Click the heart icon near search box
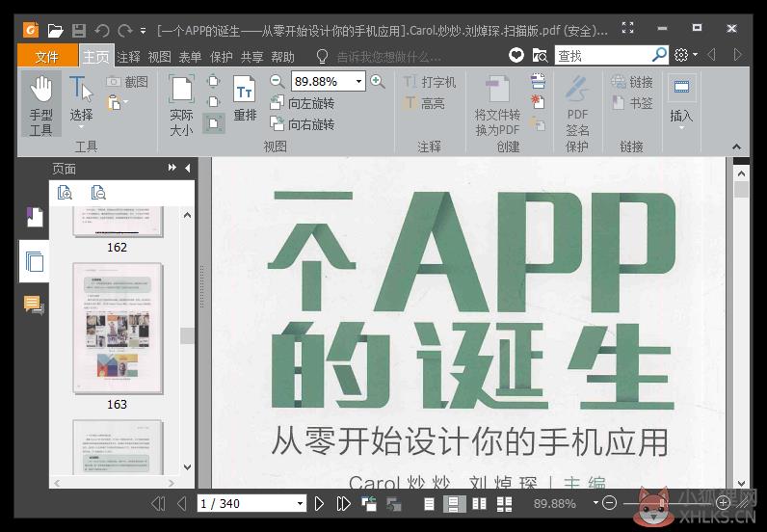 516,55
